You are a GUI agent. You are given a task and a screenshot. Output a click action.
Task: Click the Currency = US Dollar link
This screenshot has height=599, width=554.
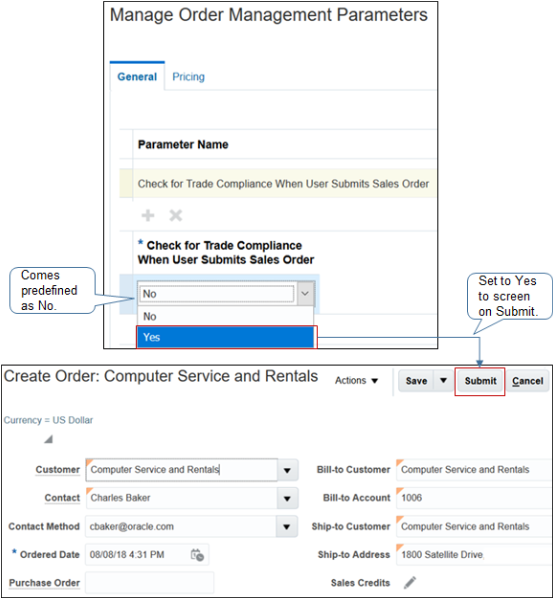pyautogui.click(x=48, y=420)
